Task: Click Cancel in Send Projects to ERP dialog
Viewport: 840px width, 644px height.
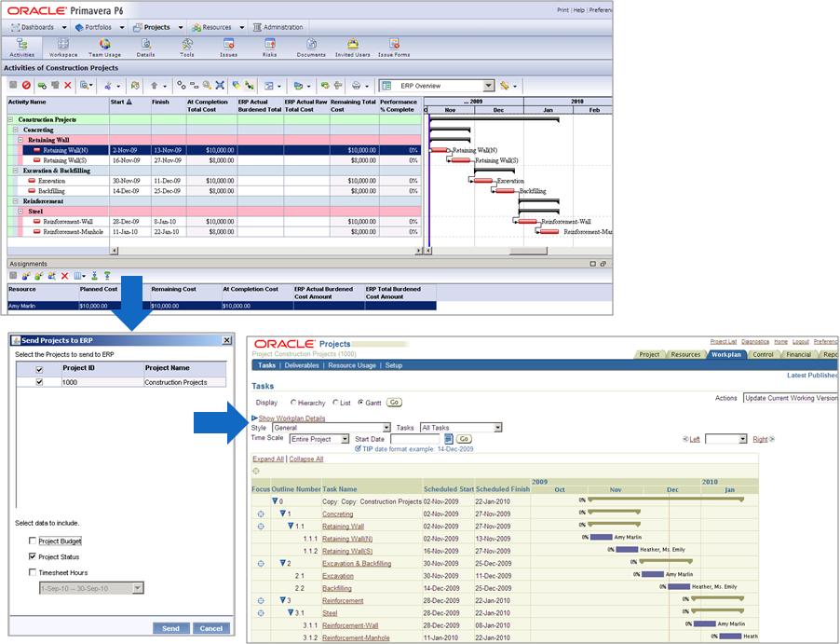Action: tap(211, 628)
